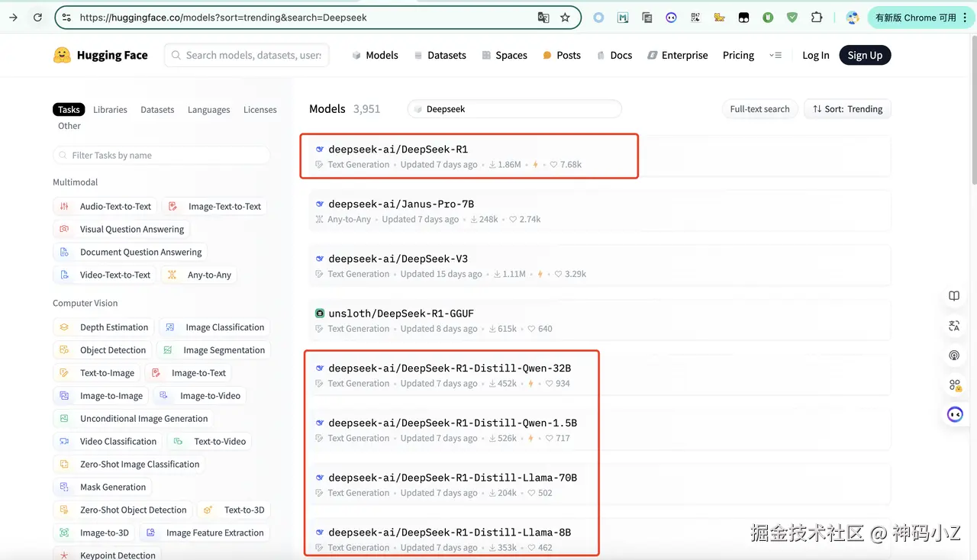
Task: Switch to the Licenses filter tab
Action: tap(260, 110)
